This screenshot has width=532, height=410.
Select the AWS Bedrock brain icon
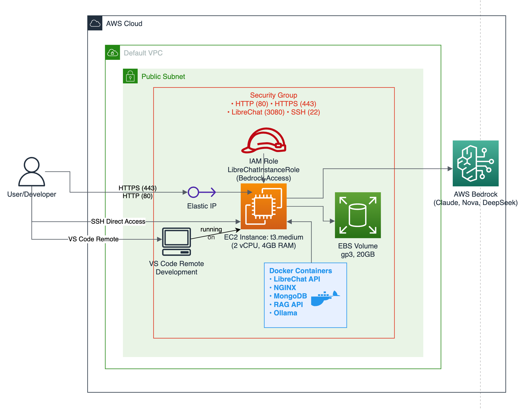(x=476, y=163)
